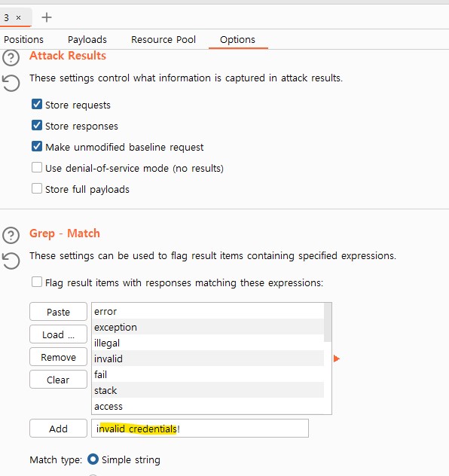Click the Clear button
The image size is (449, 476).
tap(58, 380)
